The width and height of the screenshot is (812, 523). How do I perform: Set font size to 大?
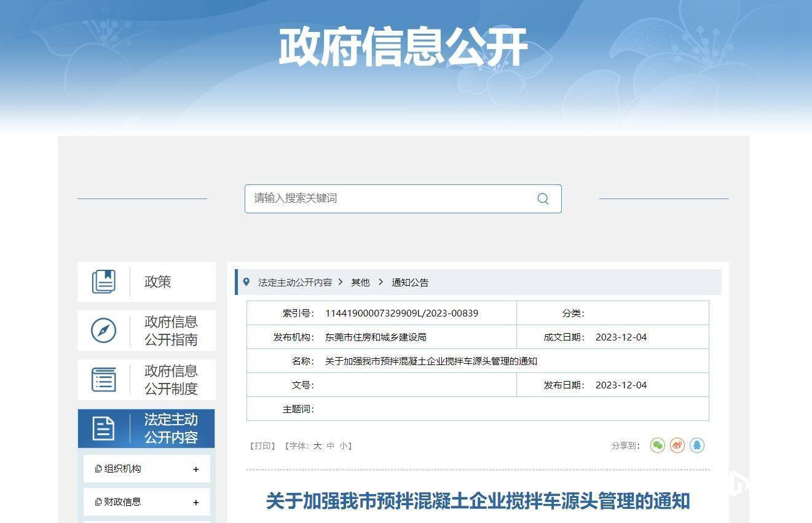point(317,446)
